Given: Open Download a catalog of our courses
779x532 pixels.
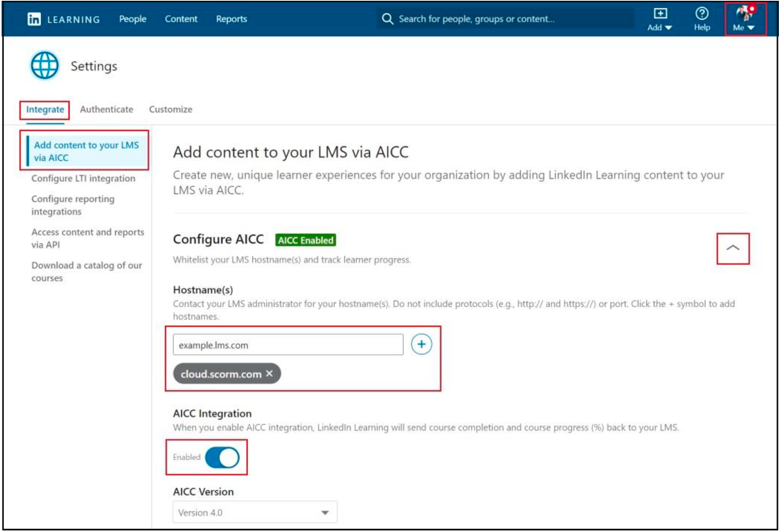Looking at the screenshot, I should [88, 272].
